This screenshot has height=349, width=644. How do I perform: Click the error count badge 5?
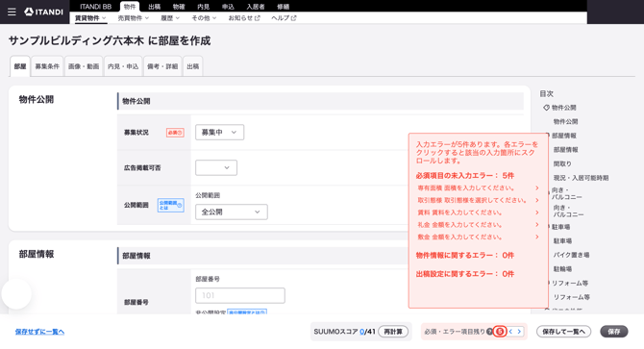click(x=500, y=332)
